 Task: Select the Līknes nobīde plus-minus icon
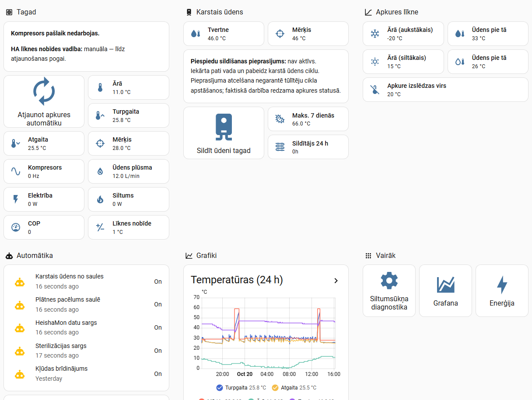tap(100, 227)
